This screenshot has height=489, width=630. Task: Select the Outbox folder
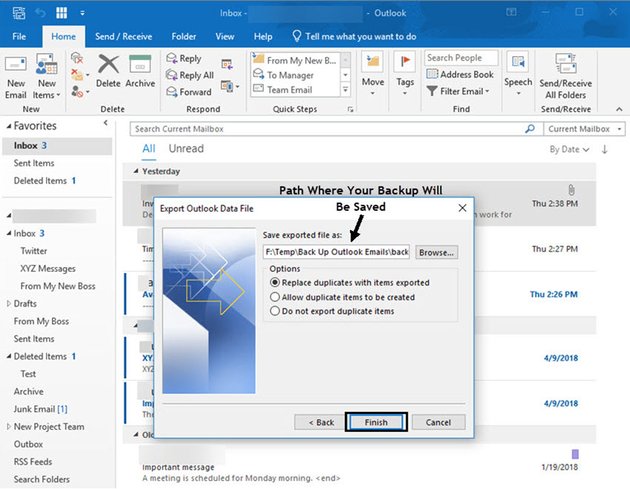28,444
